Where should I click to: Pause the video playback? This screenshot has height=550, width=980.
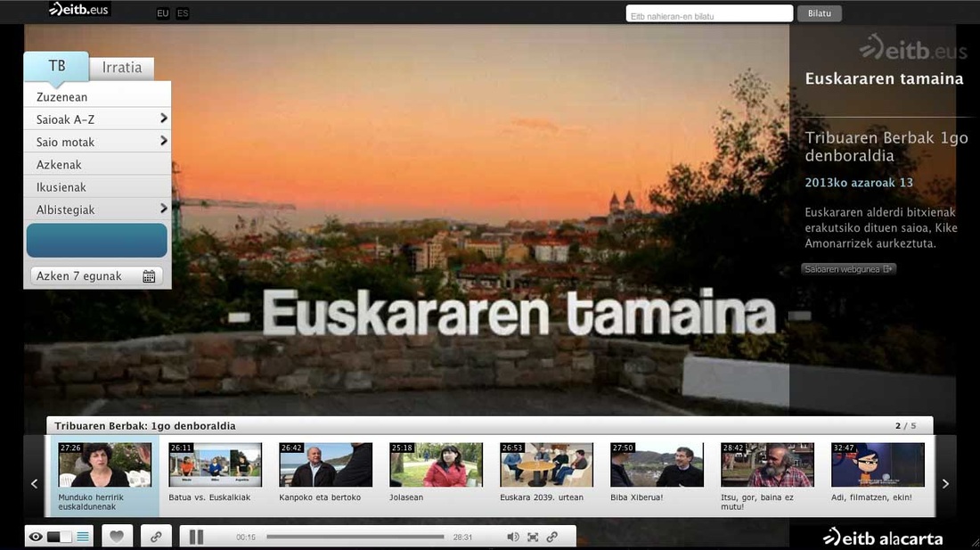196,537
